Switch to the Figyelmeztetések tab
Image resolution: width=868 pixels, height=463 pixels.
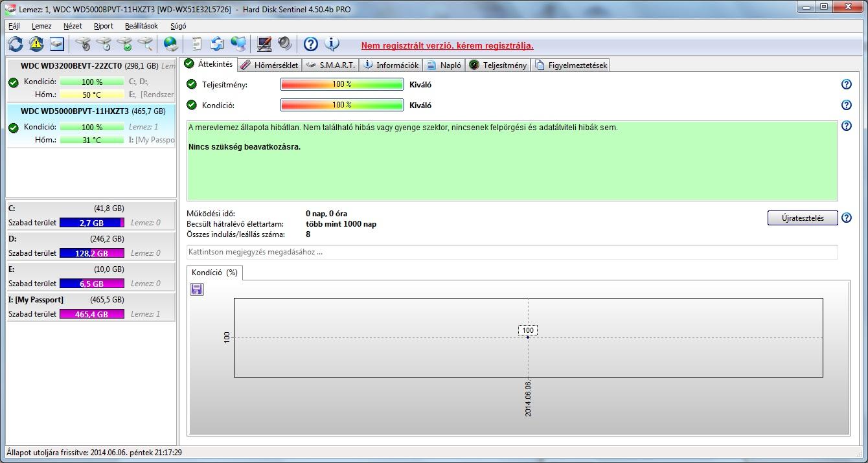(571, 65)
